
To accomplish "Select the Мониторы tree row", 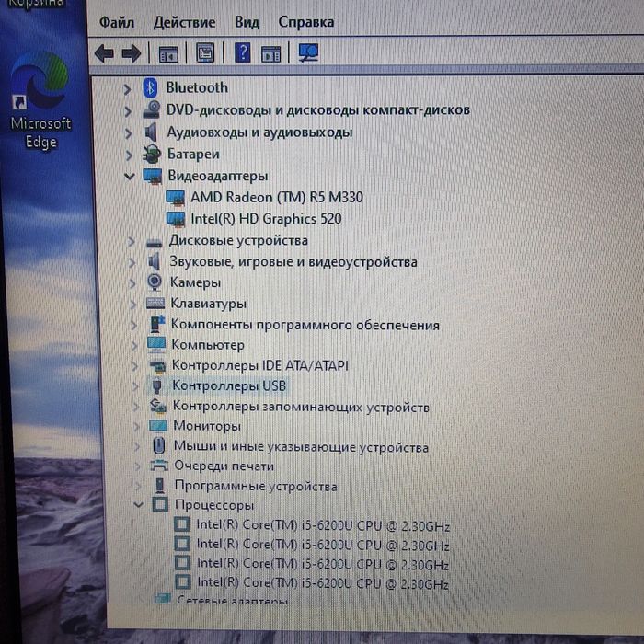I will pos(207,426).
